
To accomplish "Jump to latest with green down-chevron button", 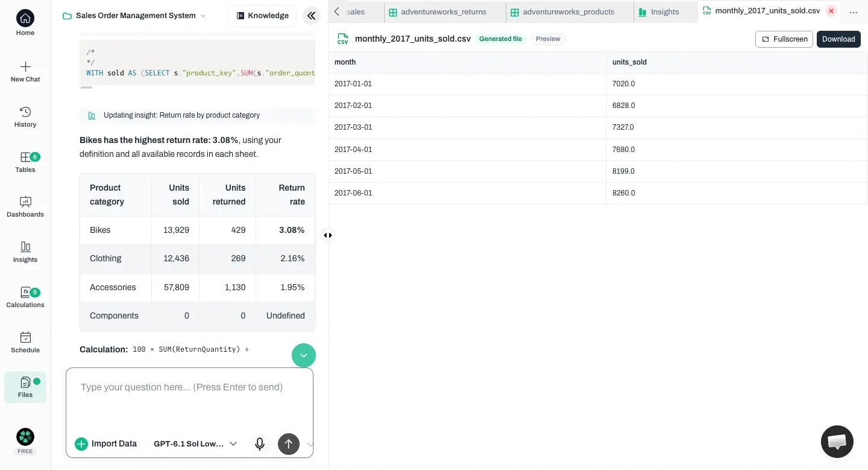I will tap(304, 355).
